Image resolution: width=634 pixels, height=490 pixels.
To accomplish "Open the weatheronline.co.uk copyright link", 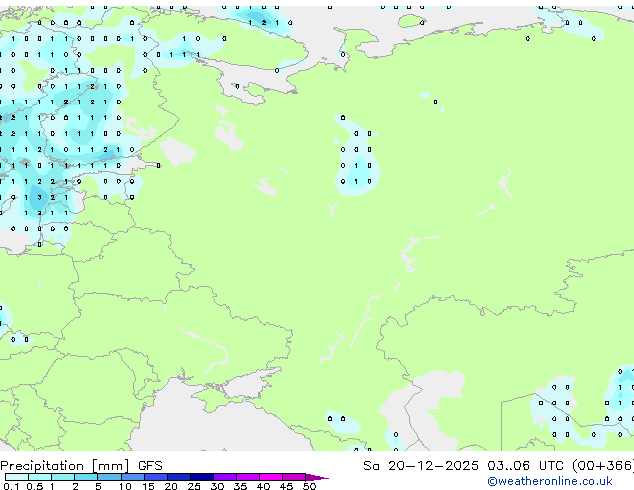I will [x=549, y=481].
